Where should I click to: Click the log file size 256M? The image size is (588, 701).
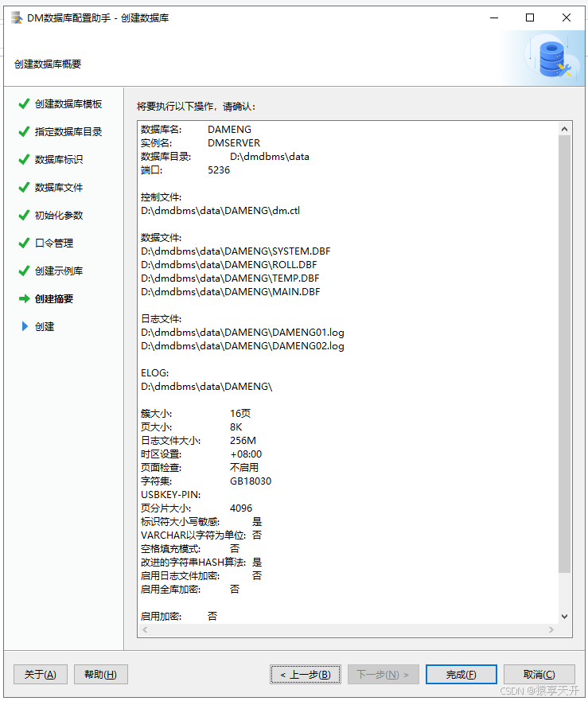(243, 440)
